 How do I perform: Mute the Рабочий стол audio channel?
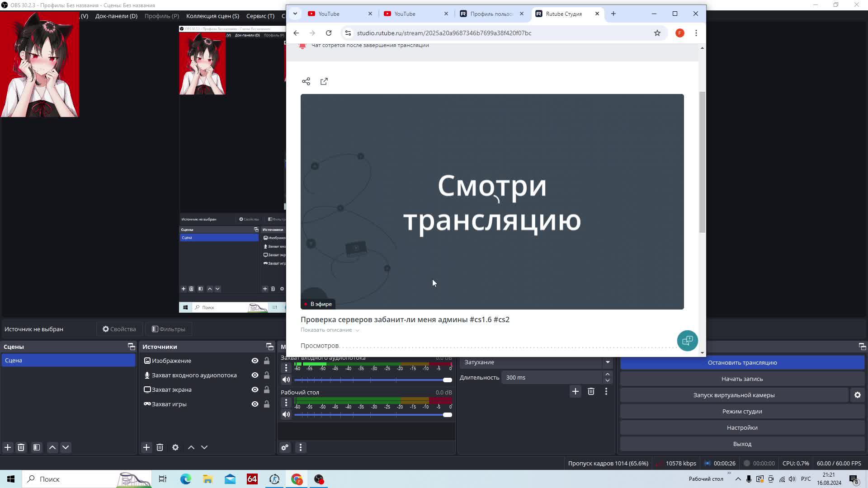click(x=286, y=414)
